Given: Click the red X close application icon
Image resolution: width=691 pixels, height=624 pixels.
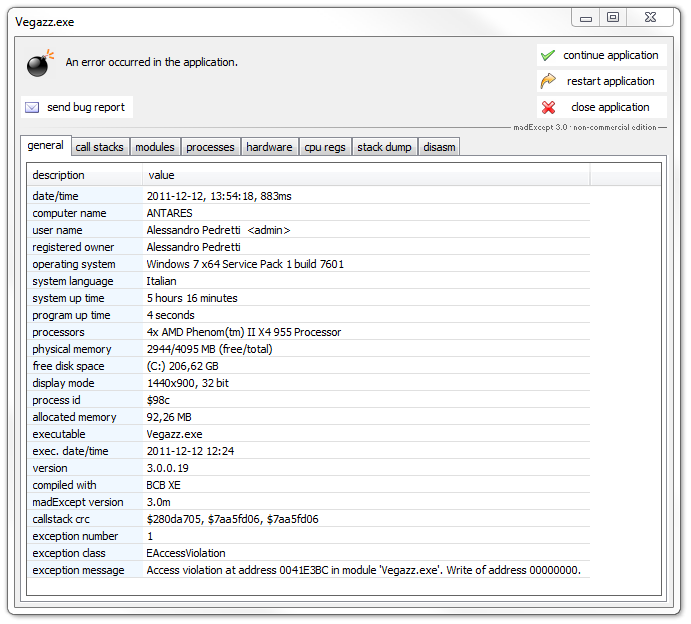Looking at the screenshot, I should point(548,108).
